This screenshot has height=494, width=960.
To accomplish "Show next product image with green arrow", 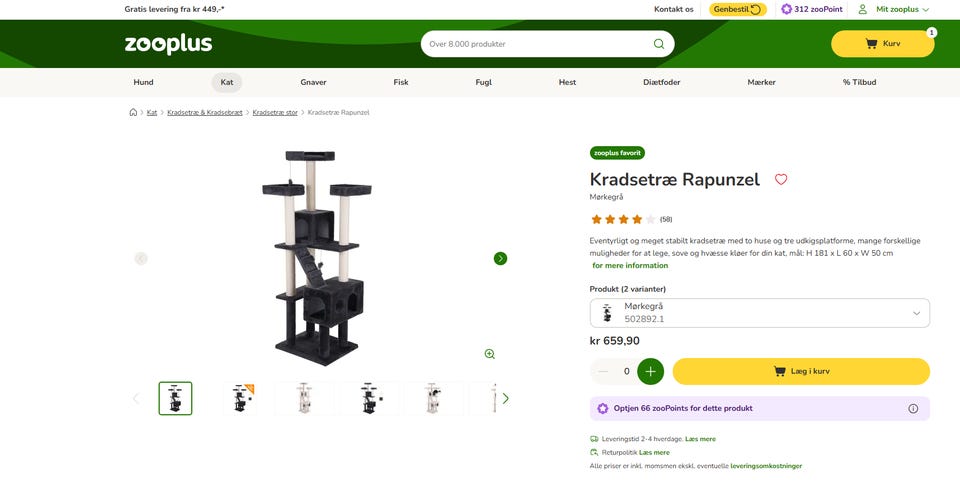I will 500,258.
